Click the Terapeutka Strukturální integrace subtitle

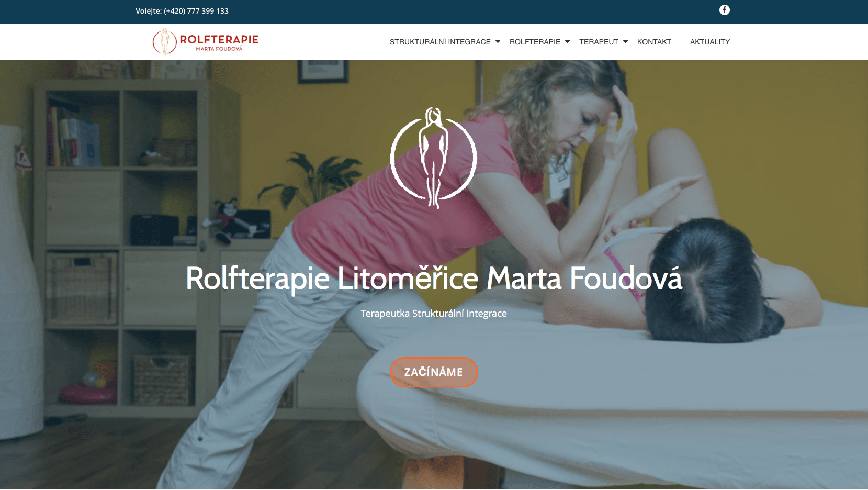(x=434, y=314)
